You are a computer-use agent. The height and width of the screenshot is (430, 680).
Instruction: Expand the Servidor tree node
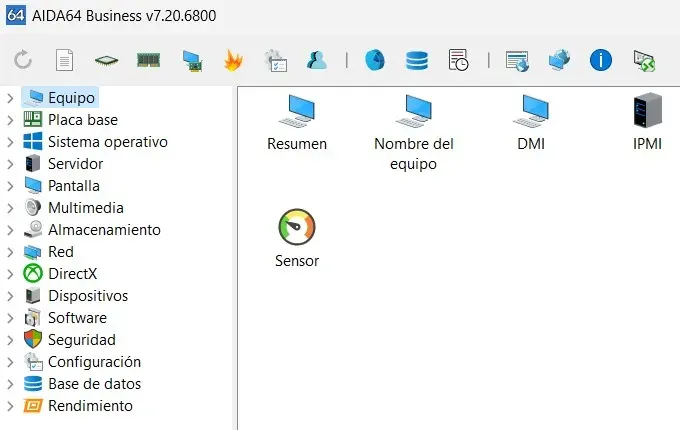click(10, 164)
